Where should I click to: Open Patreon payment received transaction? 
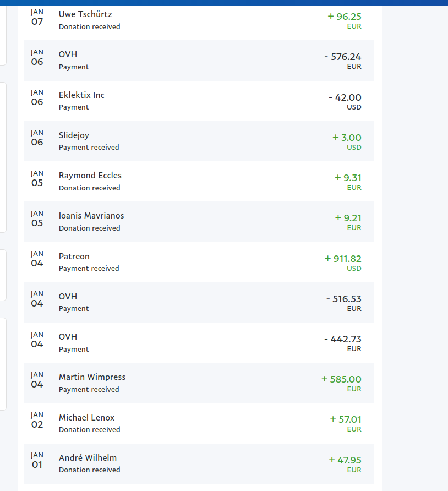(x=199, y=263)
